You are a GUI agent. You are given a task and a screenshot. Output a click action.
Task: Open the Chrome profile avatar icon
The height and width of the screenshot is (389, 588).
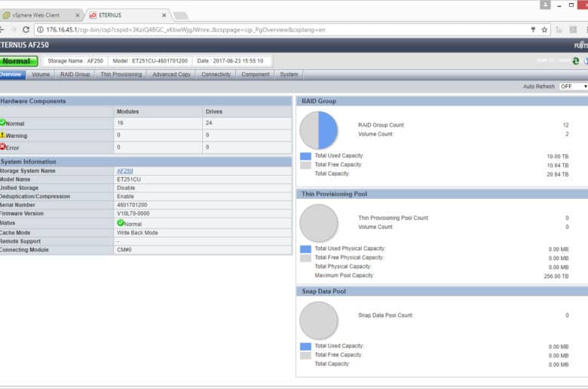[x=545, y=5]
